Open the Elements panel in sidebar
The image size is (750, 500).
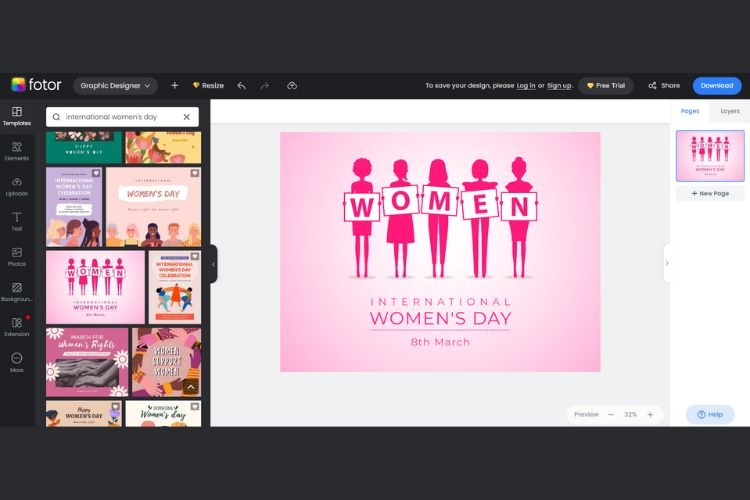click(17, 151)
